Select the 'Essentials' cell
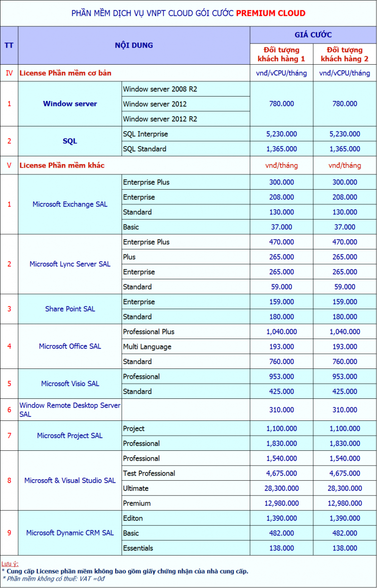This screenshot has width=377, height=588. coord(186,548)
